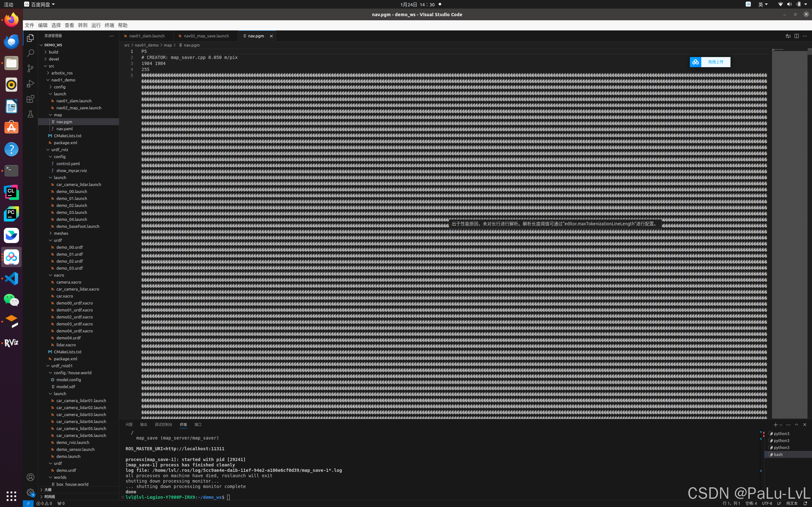Open Run and Debug view

(30, 83)
